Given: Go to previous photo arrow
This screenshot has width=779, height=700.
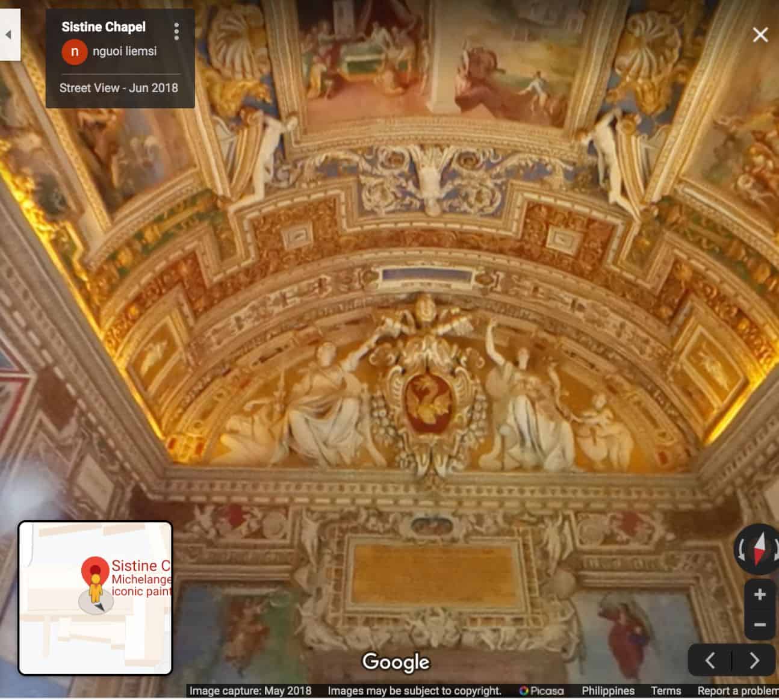Looking at the screenshot, I should [710, 661].
